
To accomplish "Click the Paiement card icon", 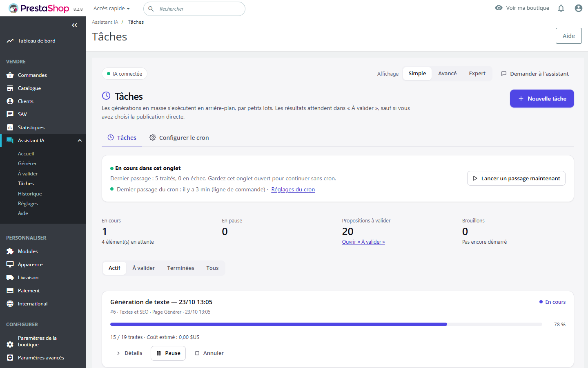I will pyautogui.click(x=10, y=291).
